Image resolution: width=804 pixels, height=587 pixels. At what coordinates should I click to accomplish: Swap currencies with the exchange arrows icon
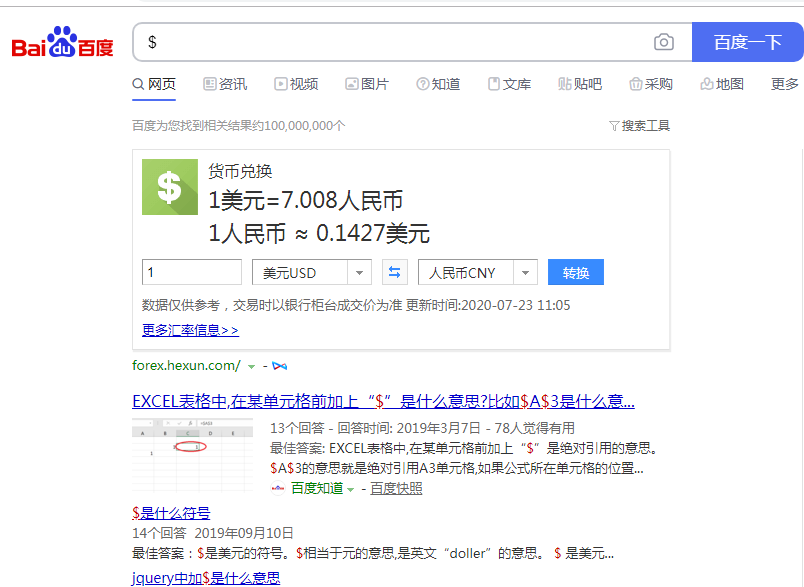(x=394, y=272)
